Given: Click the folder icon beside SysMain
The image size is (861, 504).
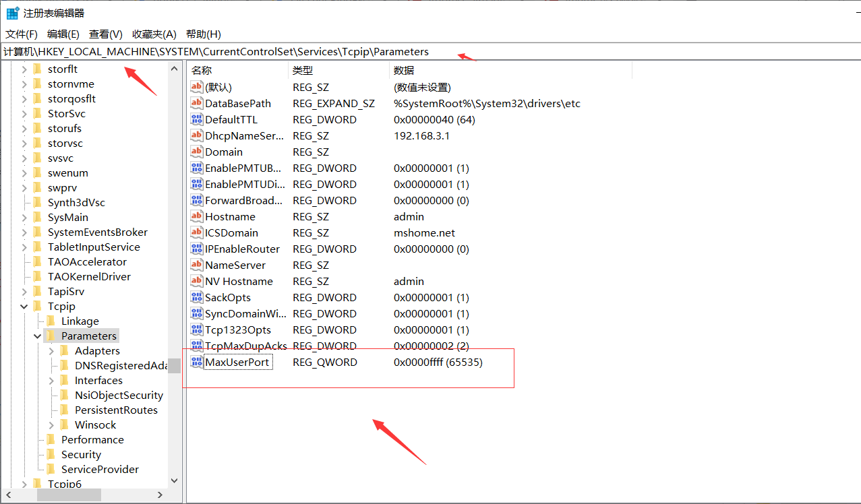Looking at the screenshot, I should [37, 217].
